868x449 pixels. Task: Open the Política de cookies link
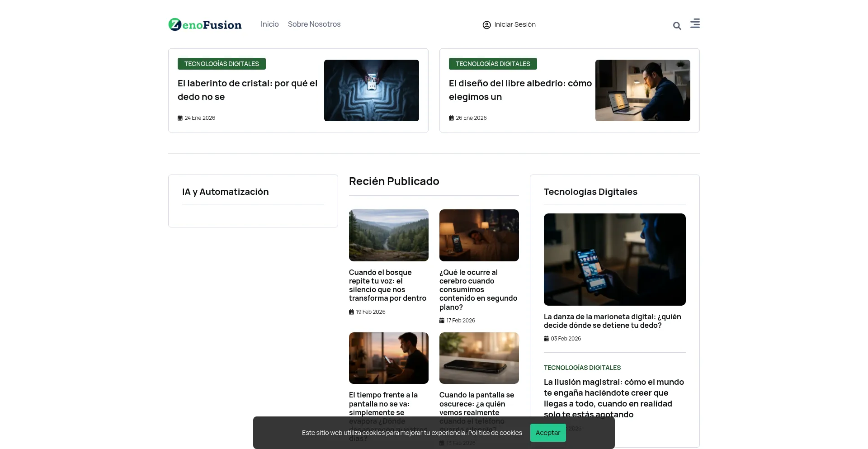(495, 433)
